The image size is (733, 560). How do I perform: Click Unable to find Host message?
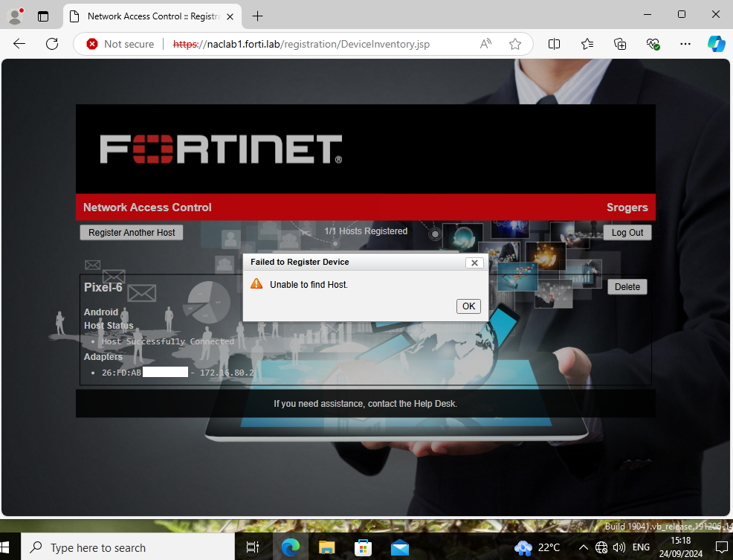tap(309, 284)
